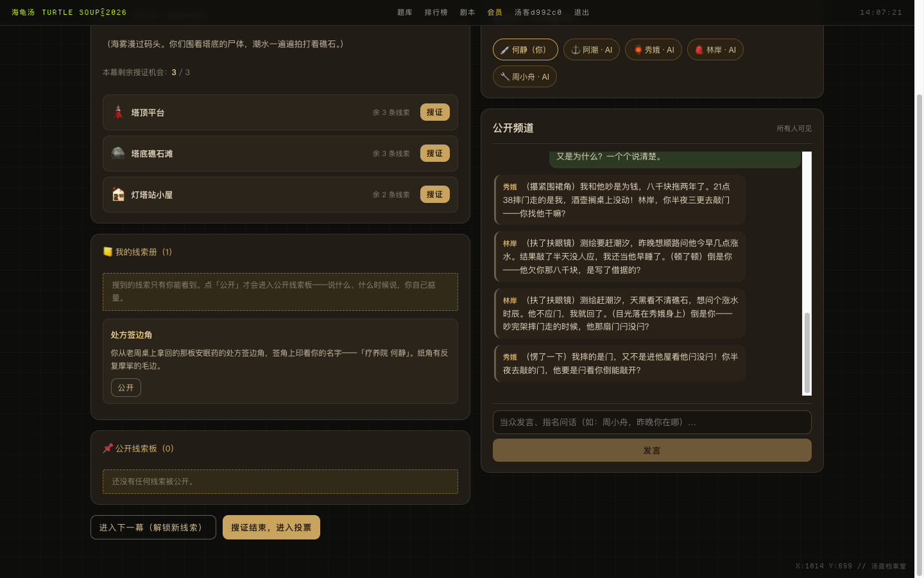Click the house icon beside 灯塔站小屋
Screen dimensions: 924x578
[x=118, y=195]
